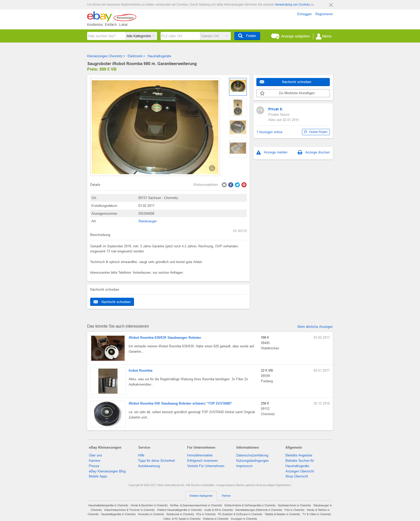Click Nachricht schreiben below description
Viewport: 420px width, 521px height.
(112, 302)
